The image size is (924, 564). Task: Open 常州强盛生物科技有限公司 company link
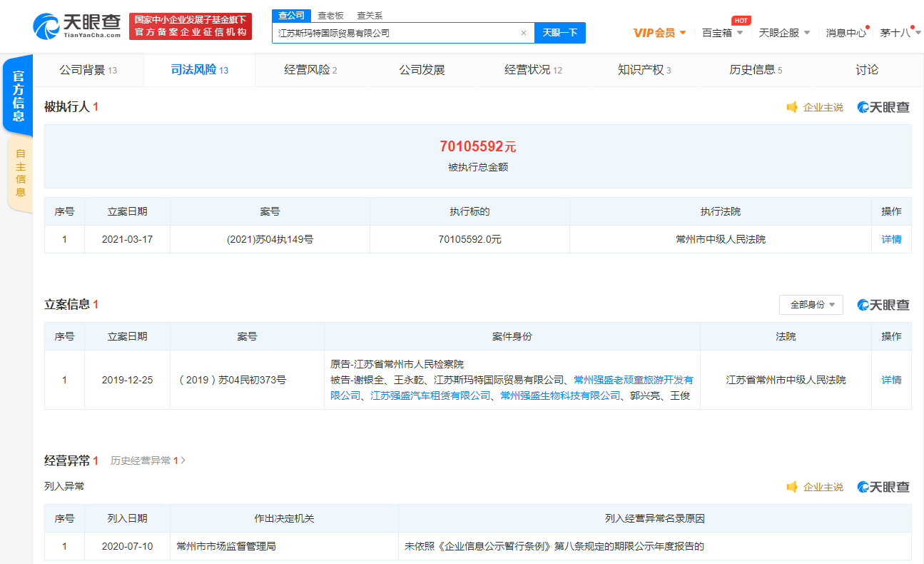click(560, 396)
